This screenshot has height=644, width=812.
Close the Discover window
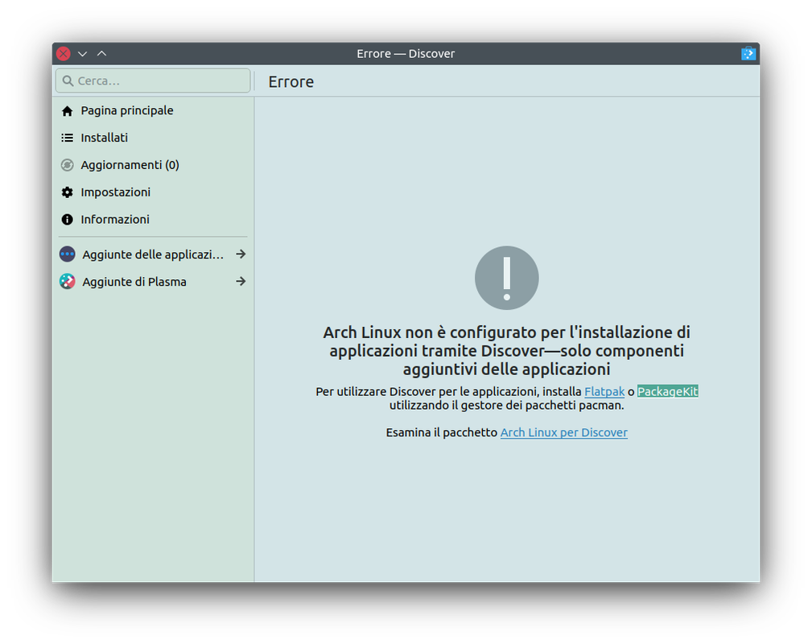coord(64,53)
